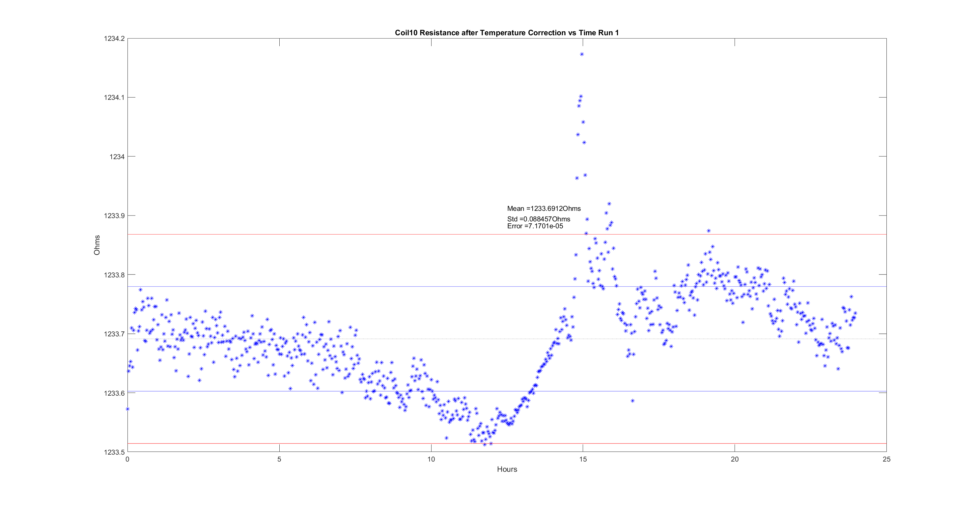Click the topmost y-axis tick label
980x508 pixels.
tap(114, 39)
